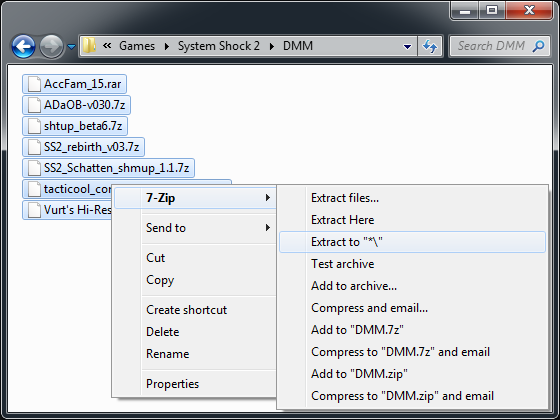This screenshot has width=560, height=420.
Task: Click the magnifier search icon
Action: click(x=538, y=46)
